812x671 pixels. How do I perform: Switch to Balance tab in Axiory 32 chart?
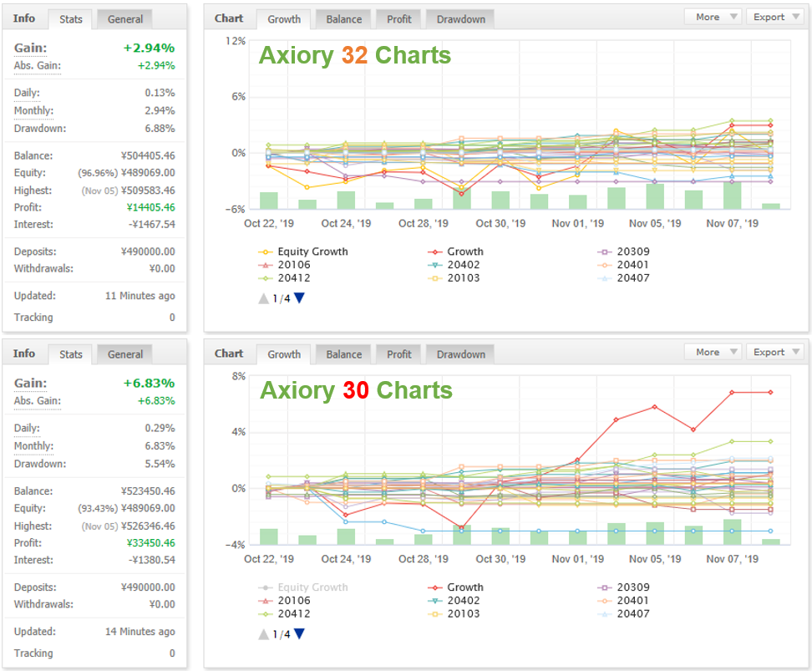(x=344, y=19)
